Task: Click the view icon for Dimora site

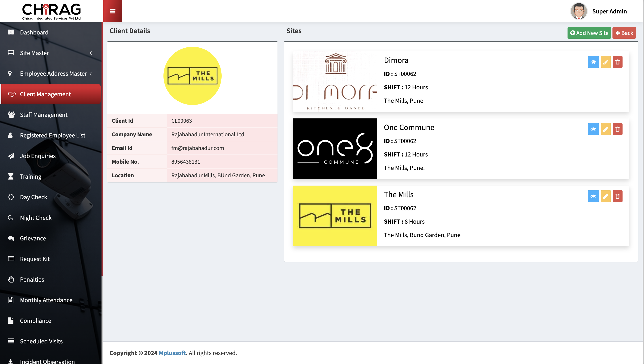Action: pos(593,62)
